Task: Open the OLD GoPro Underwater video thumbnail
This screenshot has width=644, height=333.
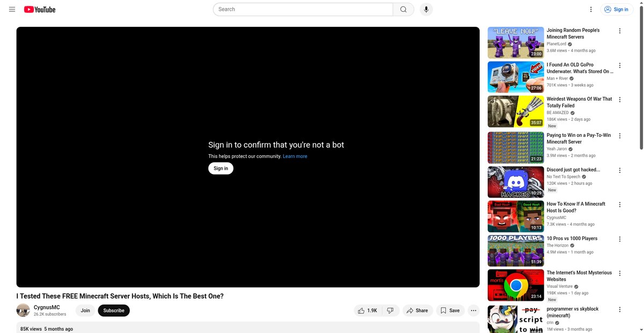Action: pyautogui.click(x=516, y=77)
